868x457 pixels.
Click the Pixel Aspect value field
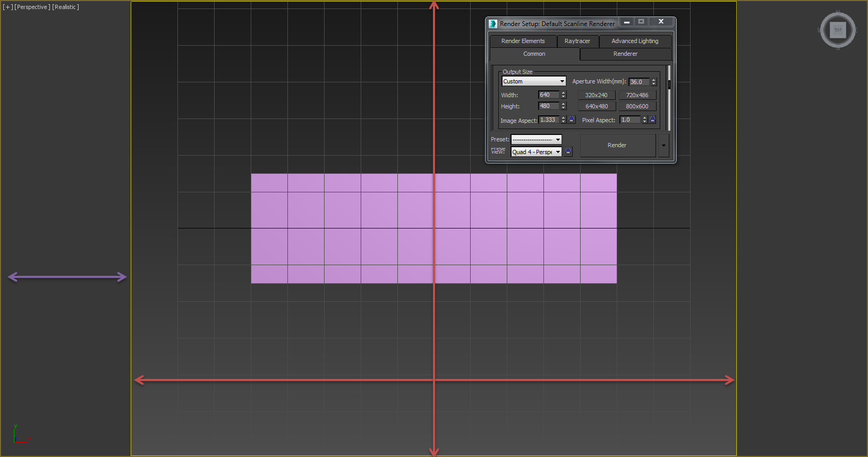[631, 120]
